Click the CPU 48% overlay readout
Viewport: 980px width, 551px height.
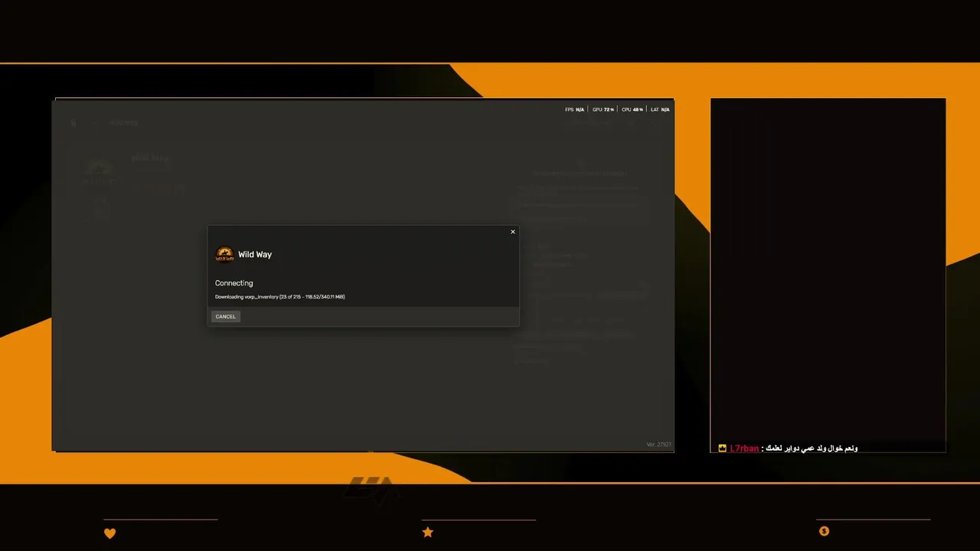pos(632,109)
